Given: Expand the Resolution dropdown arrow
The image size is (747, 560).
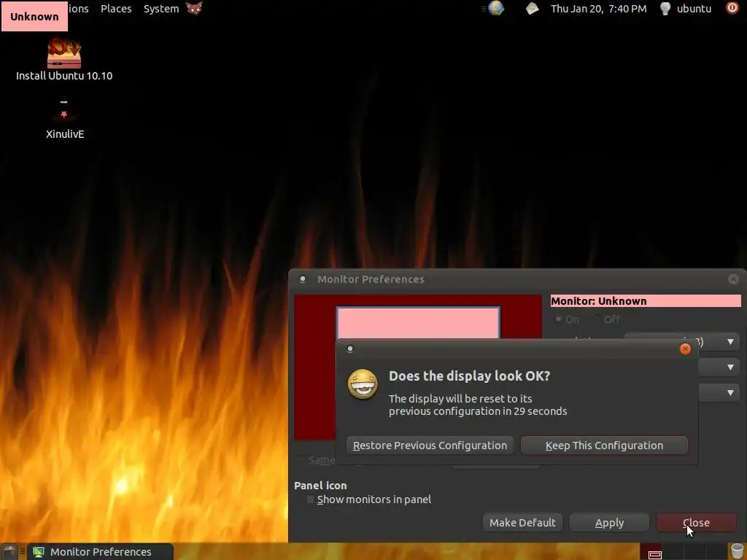Looking at the screenshot, I should click(730, 341).
